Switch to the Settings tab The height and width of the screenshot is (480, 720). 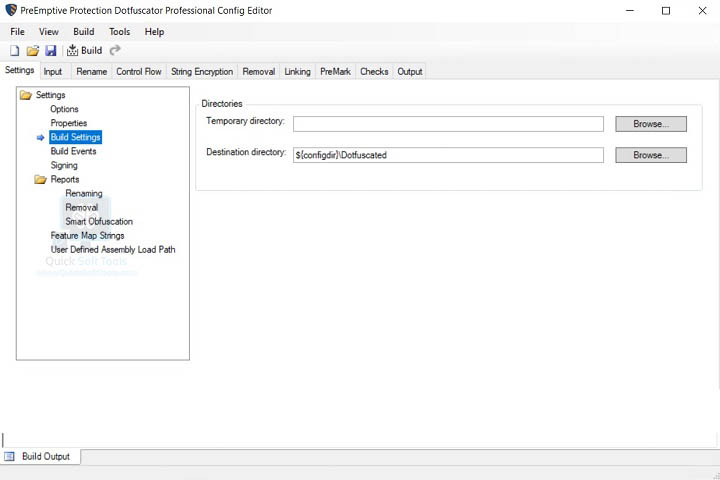(x=20, y=70)
